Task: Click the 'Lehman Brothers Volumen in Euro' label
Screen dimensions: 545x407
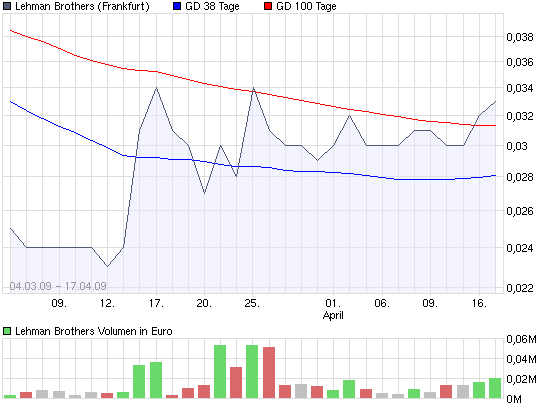Action: (x=94, y=331)
